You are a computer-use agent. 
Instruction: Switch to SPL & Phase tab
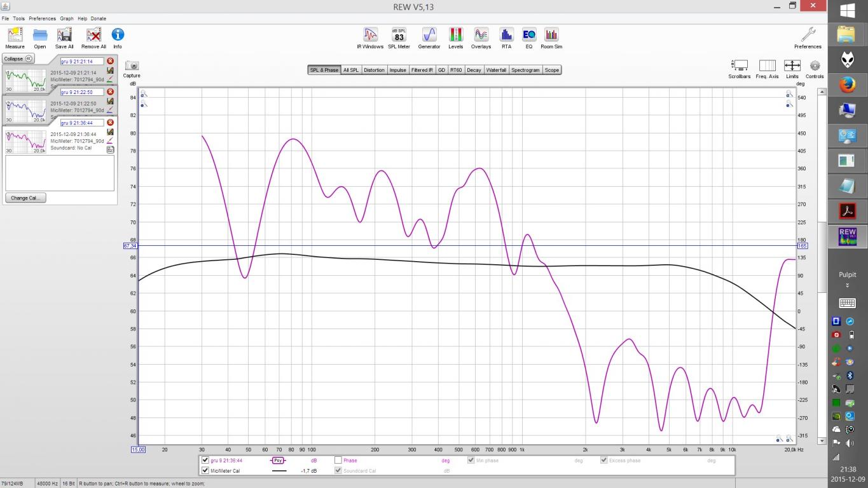(x=324, y=70)
